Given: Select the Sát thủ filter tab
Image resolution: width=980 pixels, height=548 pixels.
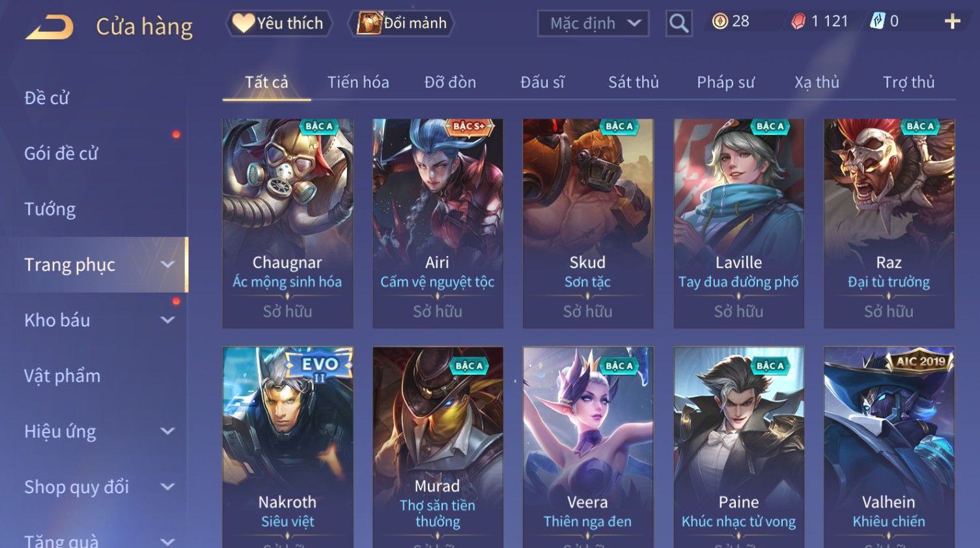Looking at the screenshot, I should click(x=633, y=82).
